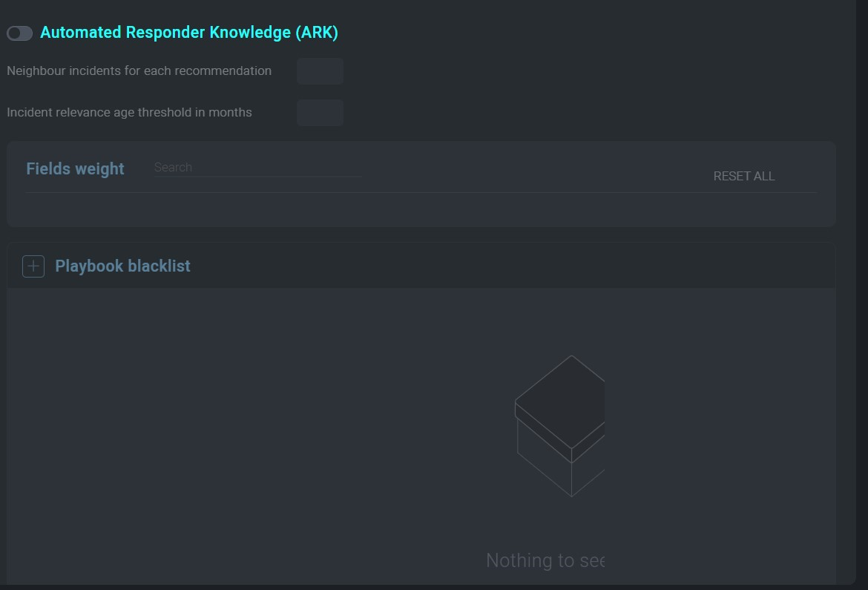Select the Fields weight heading
The image size is (868, 590).
[x=75, y=169]
